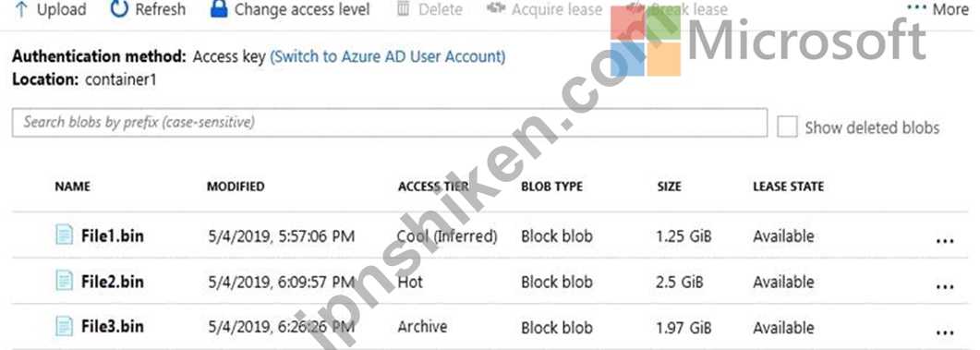Viewport: 980px width, 350px height.
Task: Open File1.bin via its file icon
Action: 64,236
